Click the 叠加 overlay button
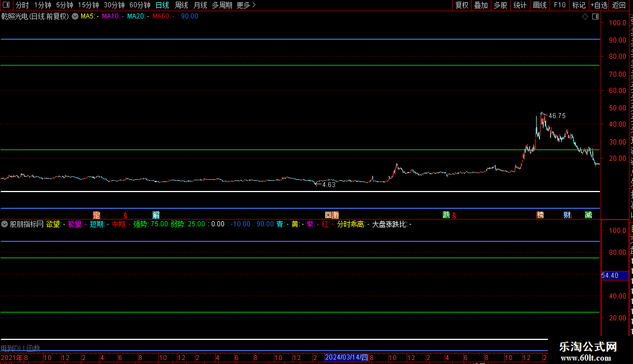The image size is (633, 364). click(x=481, y=5)
